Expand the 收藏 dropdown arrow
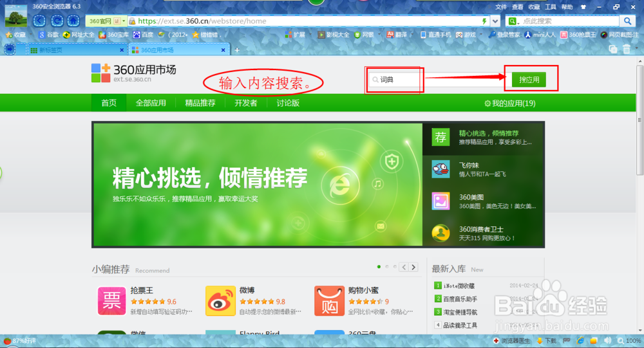 (30, 35)
